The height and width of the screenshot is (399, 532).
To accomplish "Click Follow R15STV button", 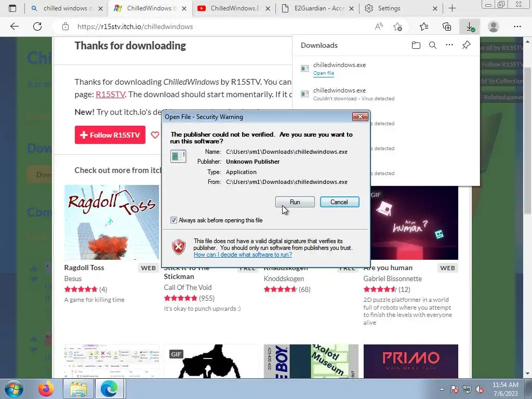I will click(x=110, y=135).
